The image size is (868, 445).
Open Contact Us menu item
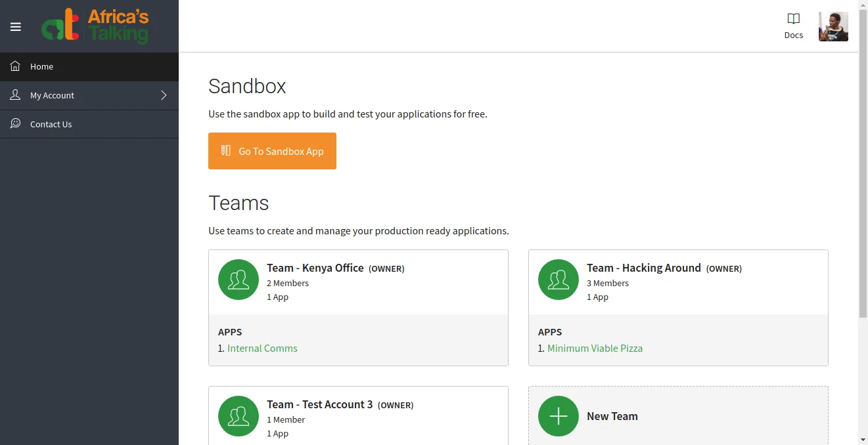89,124
